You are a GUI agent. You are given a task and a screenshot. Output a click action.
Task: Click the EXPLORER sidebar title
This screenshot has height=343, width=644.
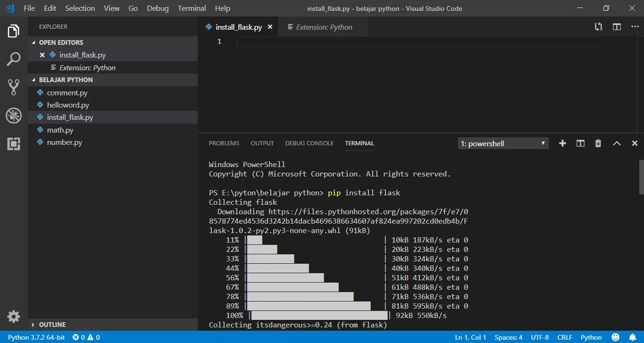tap(53, 27)
